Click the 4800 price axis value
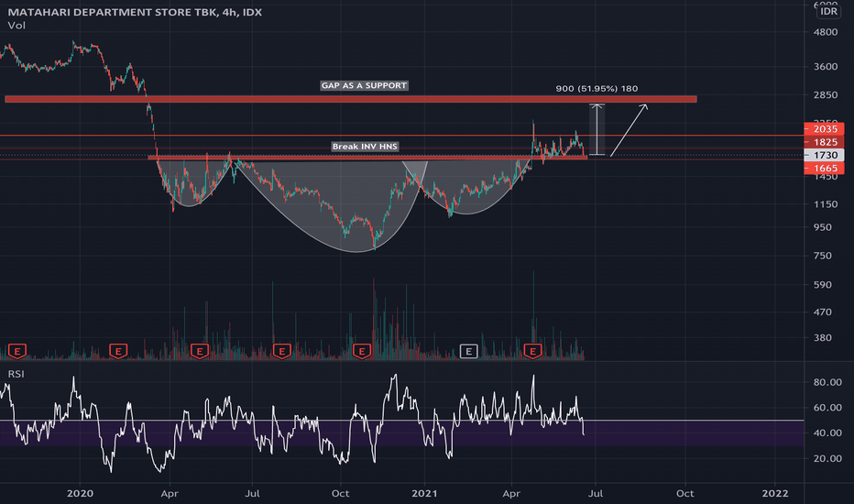 coord(826,32)
